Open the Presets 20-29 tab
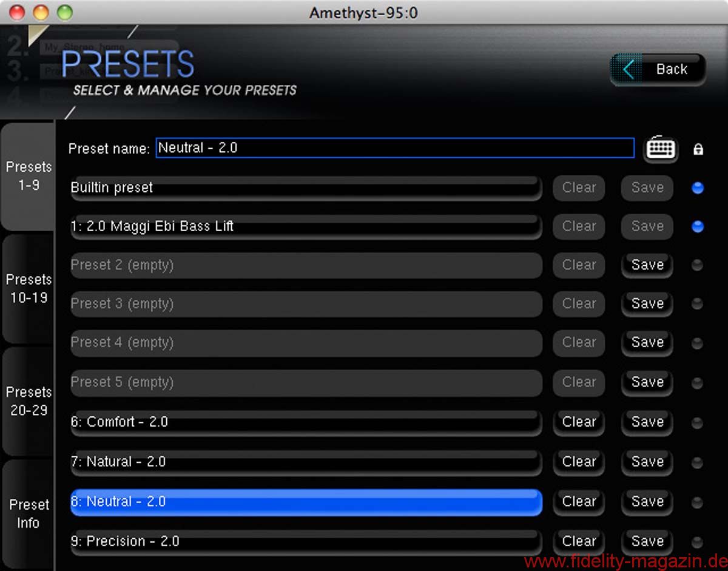This screenshot has width=728, height=571. [28, 401]
